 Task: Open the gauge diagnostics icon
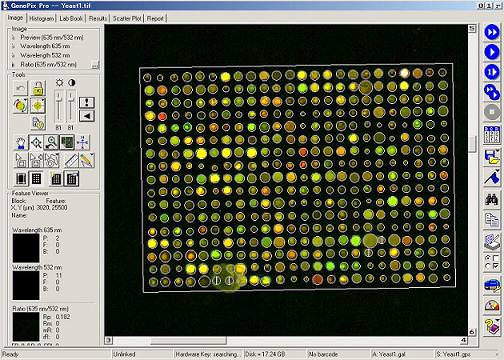492,306
